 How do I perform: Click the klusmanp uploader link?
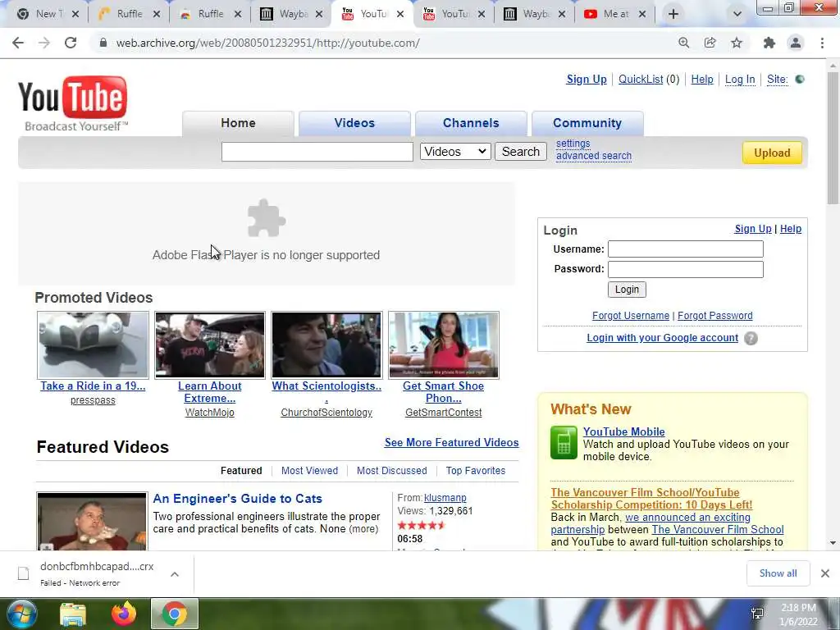445,498
